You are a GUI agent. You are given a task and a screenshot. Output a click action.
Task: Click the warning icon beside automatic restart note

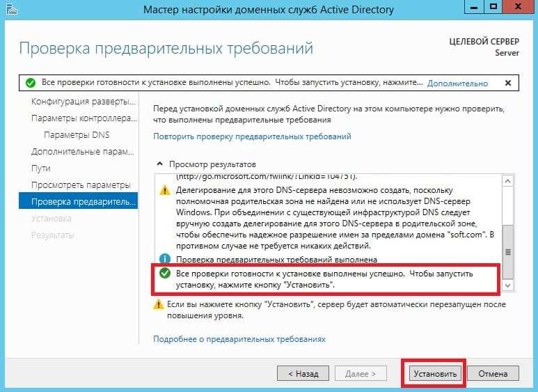point(158,304)
